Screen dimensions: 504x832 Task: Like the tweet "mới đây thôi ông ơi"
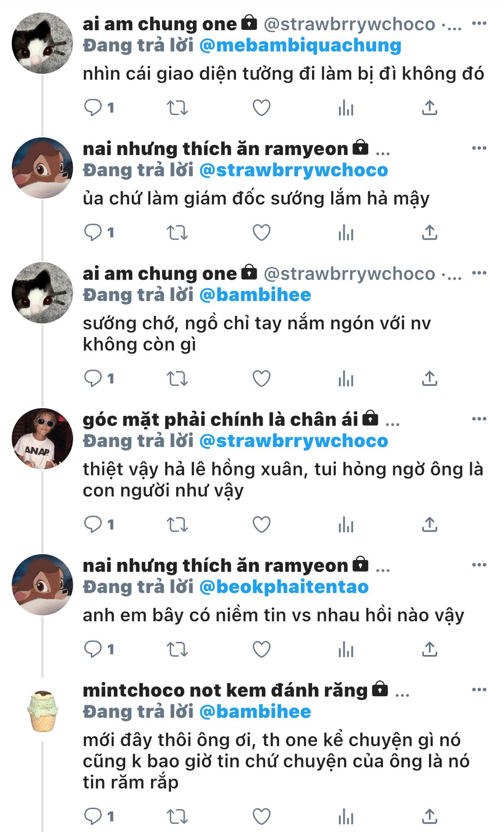point(261,817)
